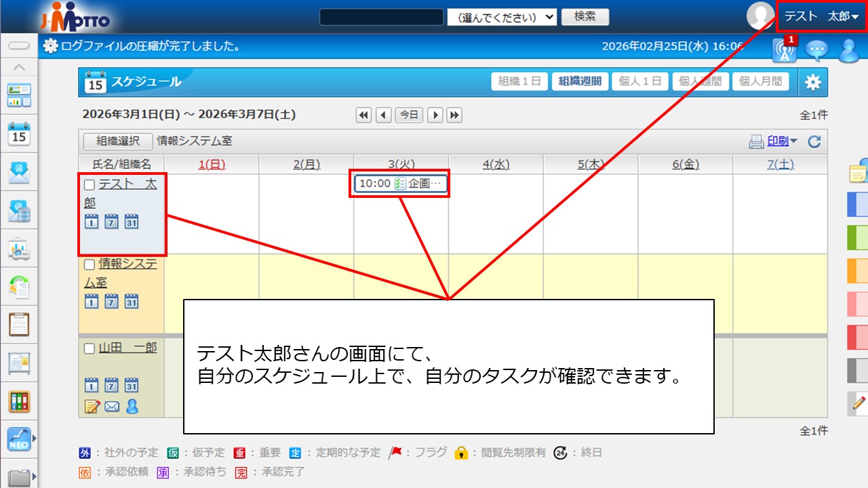Check the テスト 太郎 checkbox
The height and width of the screenshot is (488, 868).
90,185
